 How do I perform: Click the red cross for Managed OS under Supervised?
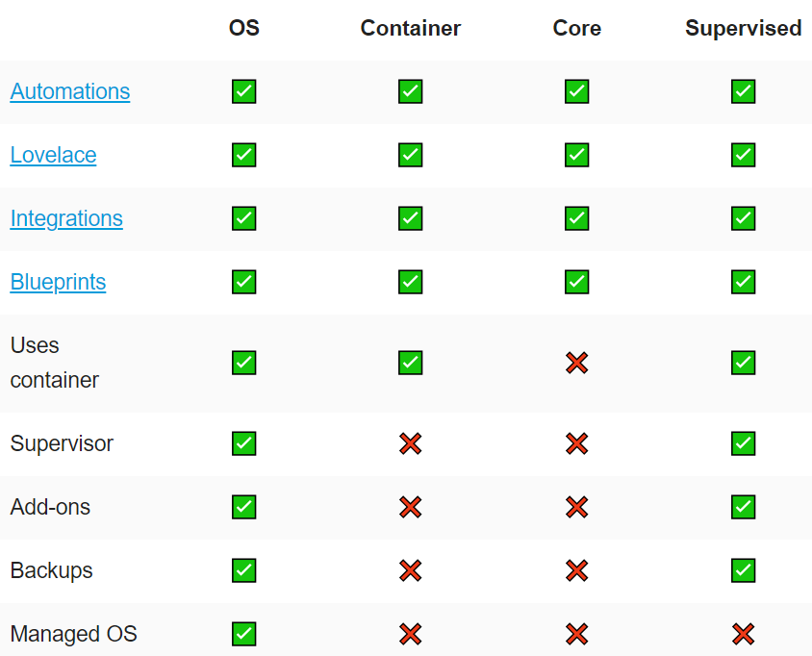pos(743,634)
